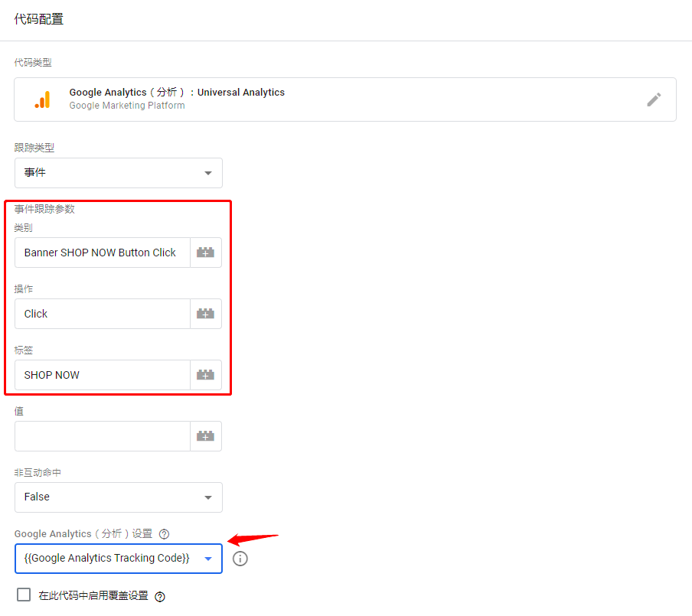Click the Google Analytics bar chart logo
This screenshot has height=616, width=692.
[43, 99]
